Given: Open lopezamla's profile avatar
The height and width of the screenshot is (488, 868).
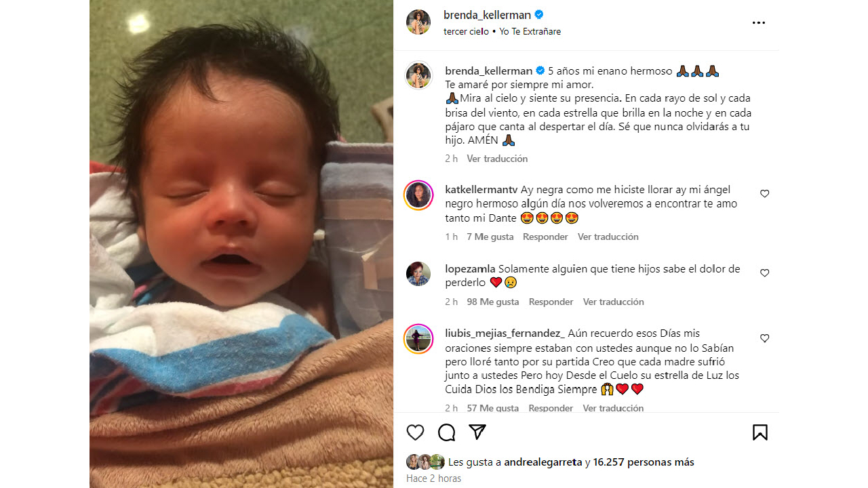Looking at the screenshot, I should pyautogui.click(x=418, y=274).
